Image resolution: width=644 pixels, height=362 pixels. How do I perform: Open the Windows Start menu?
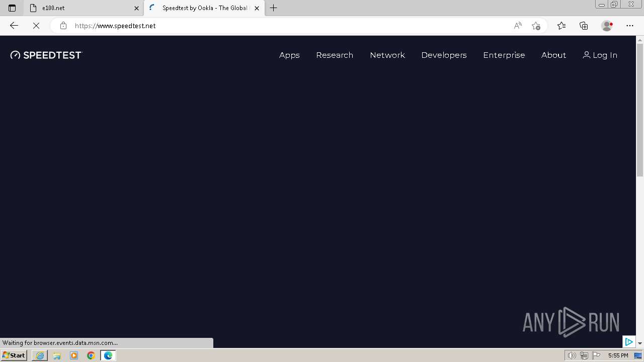point(14,355)
